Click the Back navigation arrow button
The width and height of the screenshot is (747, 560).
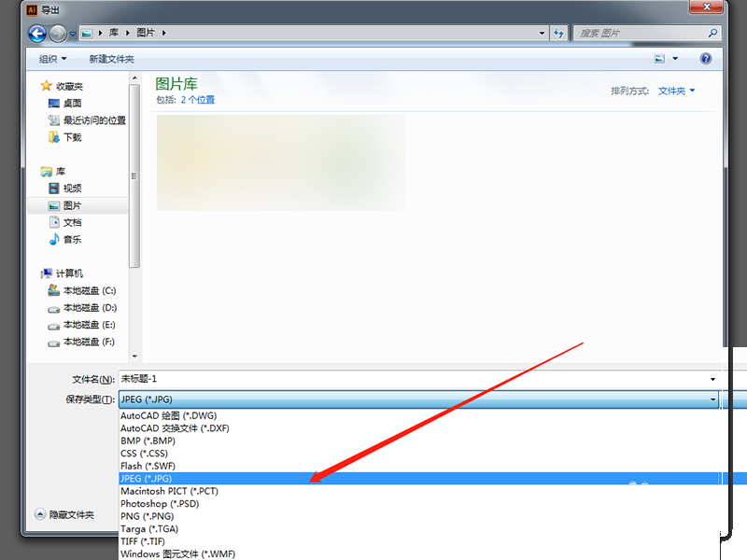(37, 34)
